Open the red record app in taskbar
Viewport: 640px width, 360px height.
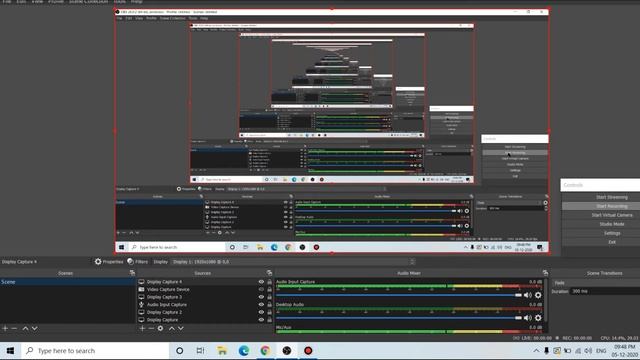(308, 351)
